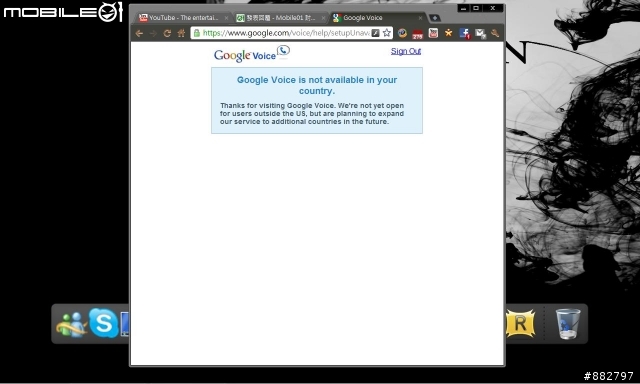Viewport: 640px width, 384px height.
Task: Click the orange star extension icon
Action: click(x=448, y=33)
